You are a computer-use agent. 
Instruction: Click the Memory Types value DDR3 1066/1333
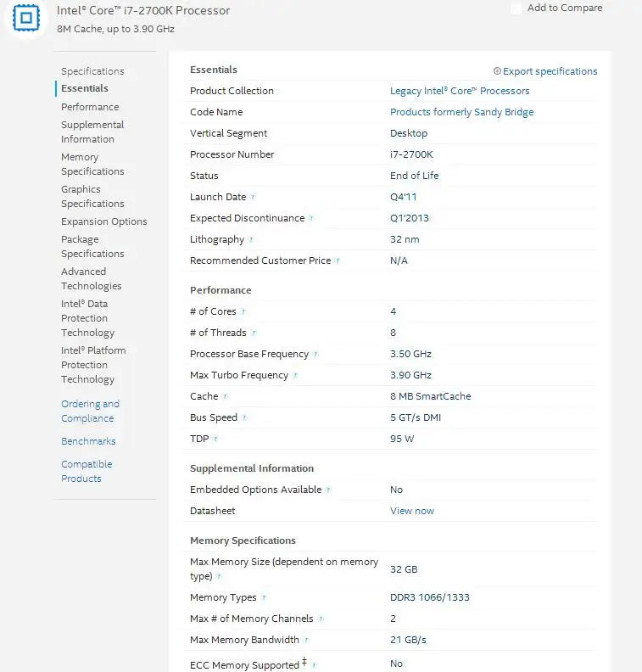[430, 597]
